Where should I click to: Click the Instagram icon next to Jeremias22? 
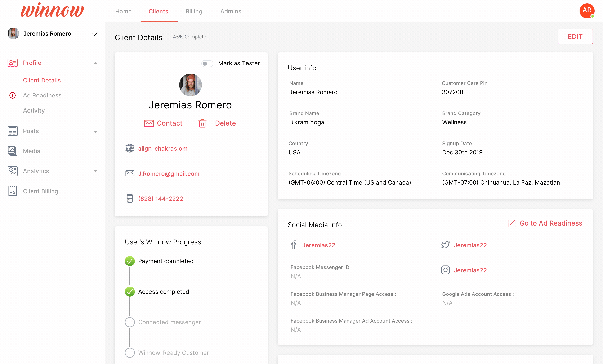click(x=445, y=270)
